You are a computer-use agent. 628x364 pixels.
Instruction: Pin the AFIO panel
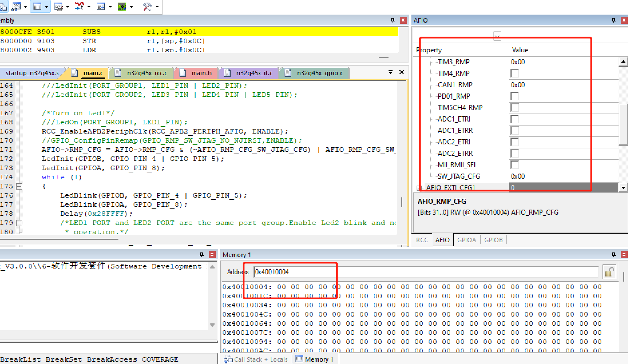pos(613,20)
